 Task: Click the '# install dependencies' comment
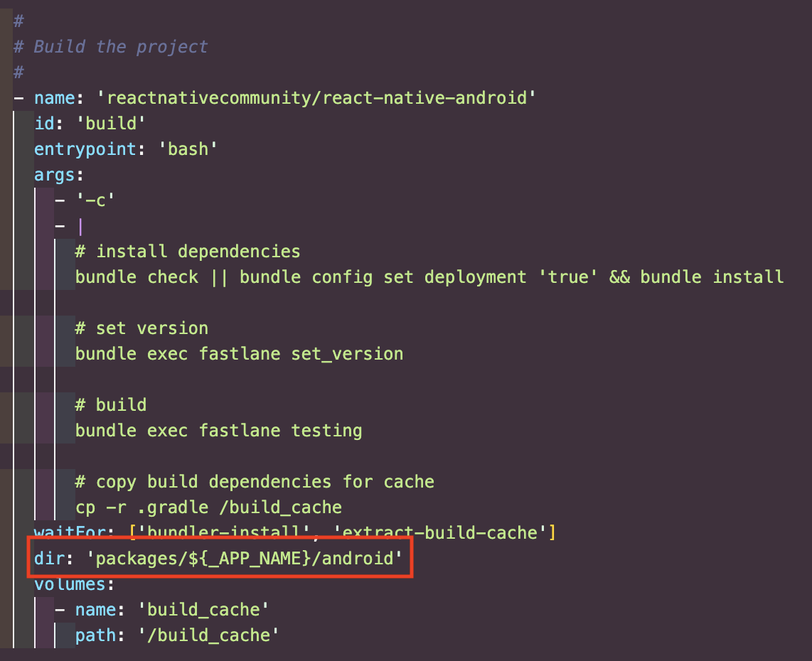(x=188, y=251)
